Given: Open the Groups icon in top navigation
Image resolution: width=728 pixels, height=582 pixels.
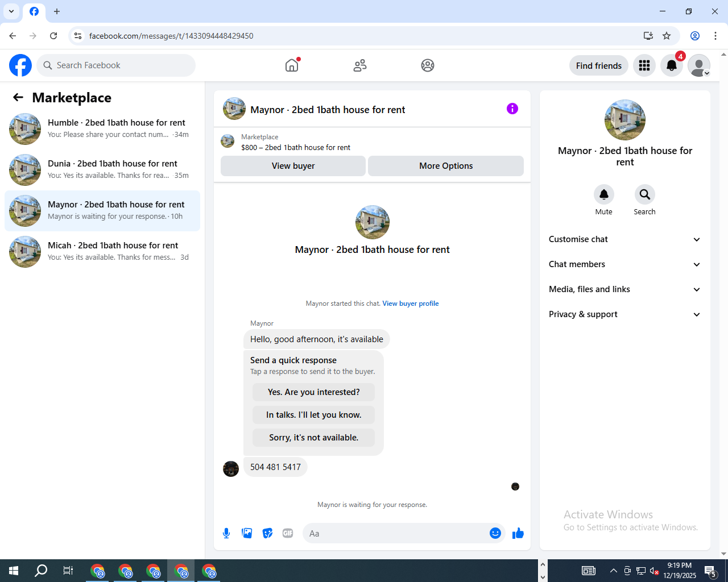Looking at the screenshot, I should pos(428,65).
